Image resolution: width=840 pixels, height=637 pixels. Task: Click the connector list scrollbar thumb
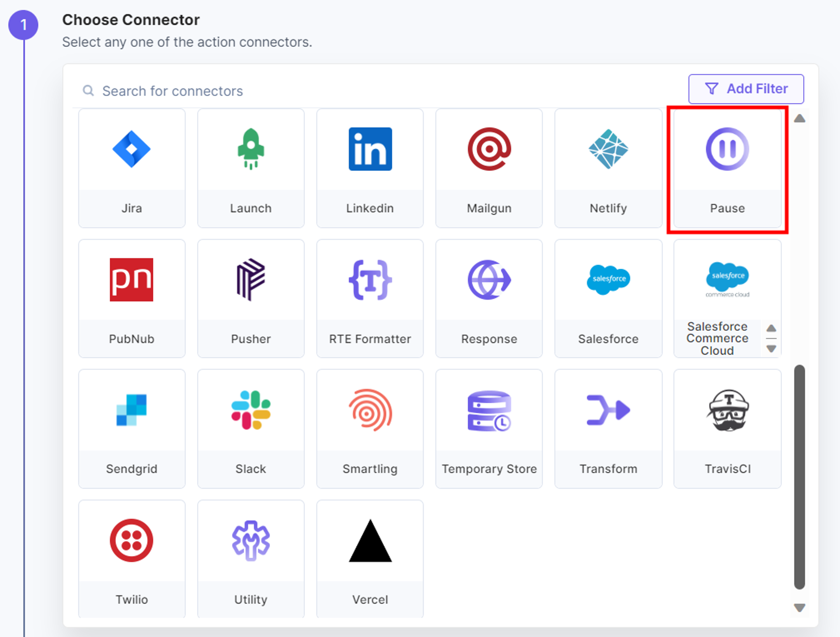pyautogui.click(x=799, y=477)
